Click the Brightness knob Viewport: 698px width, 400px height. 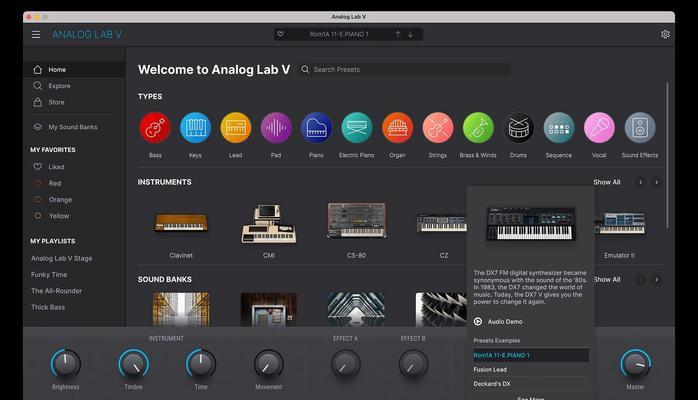[x=65, y=364]
